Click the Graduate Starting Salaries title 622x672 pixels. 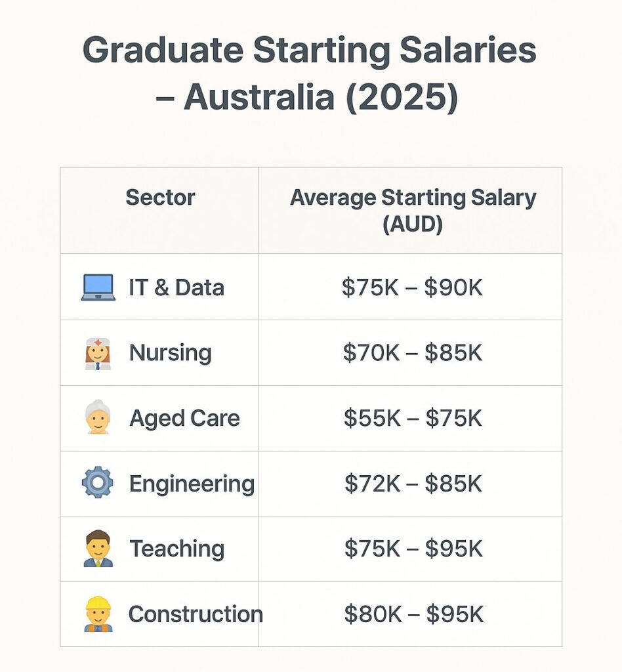pyautogui.click(x=309, y=50)
